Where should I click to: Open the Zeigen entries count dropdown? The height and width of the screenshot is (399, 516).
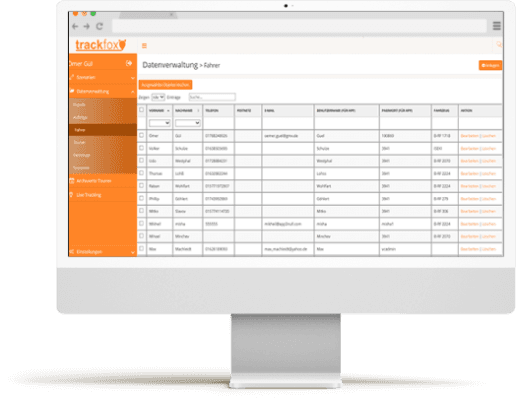158,97
